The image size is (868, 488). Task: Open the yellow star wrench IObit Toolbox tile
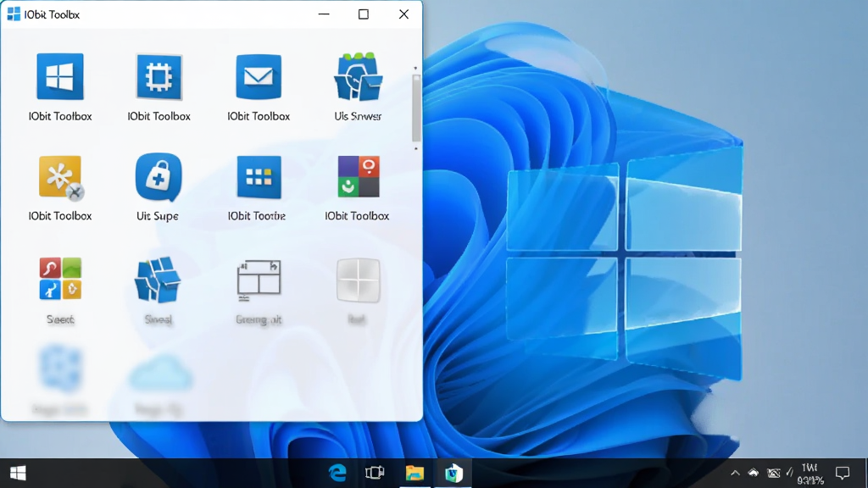coord(60,177)
